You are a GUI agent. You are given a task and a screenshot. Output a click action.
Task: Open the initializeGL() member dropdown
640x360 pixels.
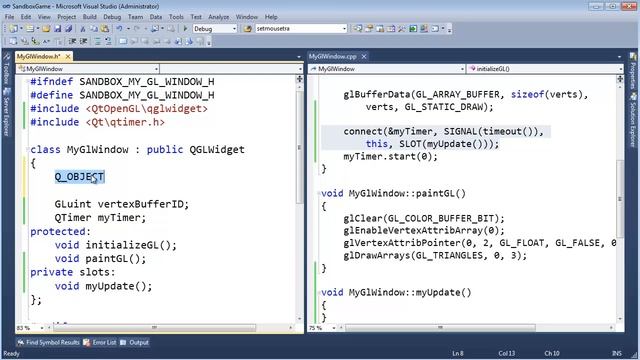point(620,69)
